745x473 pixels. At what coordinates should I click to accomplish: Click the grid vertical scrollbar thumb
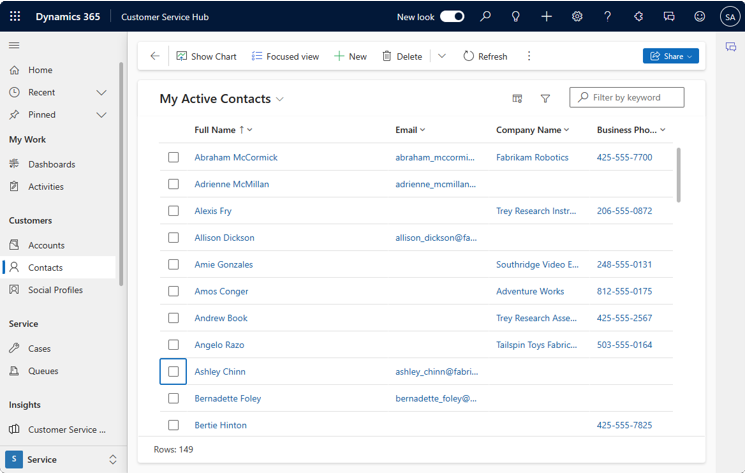click(x=678, y=175)
